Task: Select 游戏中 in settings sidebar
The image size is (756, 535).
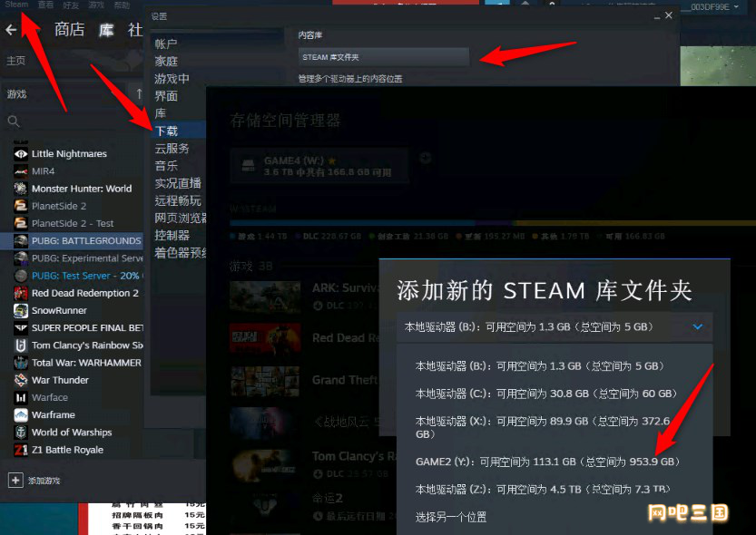Action: click(172, 79)
